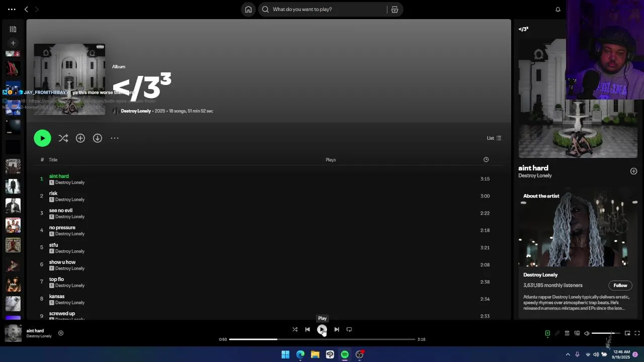Open 'aint hard' title in Now Playing panel
The image size is (644, 362).
(533, 168)
